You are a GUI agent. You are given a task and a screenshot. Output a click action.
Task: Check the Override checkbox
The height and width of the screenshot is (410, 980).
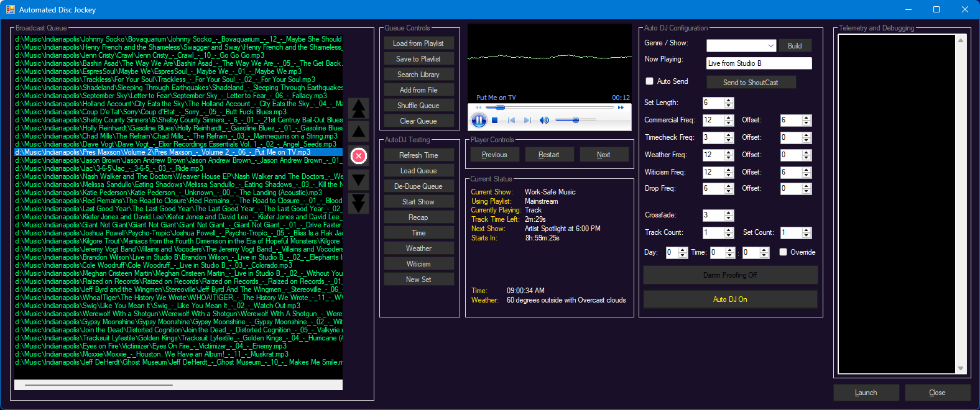pyautogui.click(x=784, y=252)
